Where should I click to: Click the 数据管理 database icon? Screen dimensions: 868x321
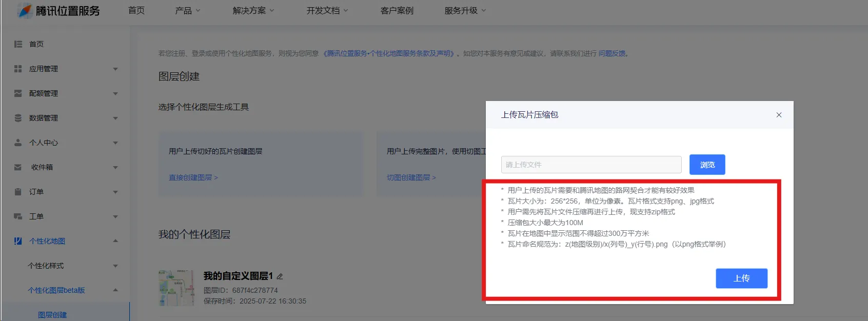18,118
